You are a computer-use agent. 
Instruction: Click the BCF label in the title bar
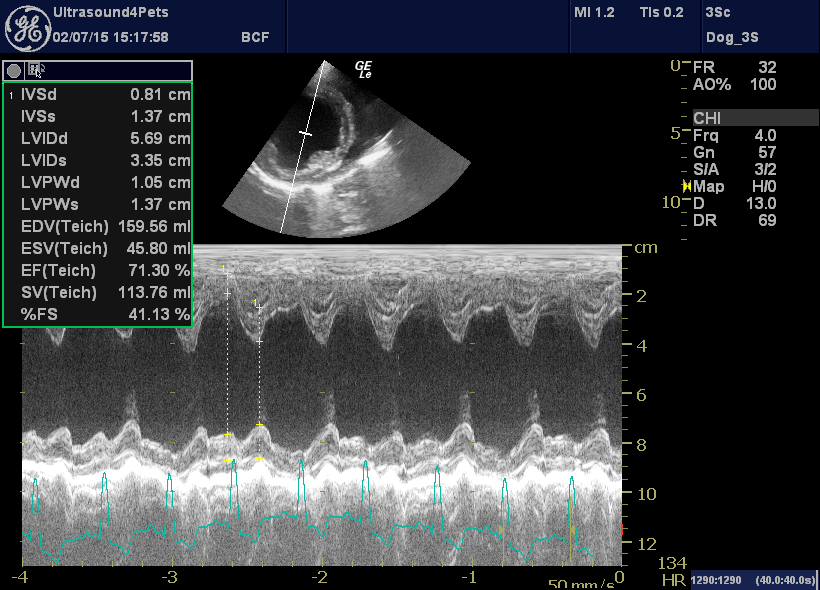coord(255,38)
